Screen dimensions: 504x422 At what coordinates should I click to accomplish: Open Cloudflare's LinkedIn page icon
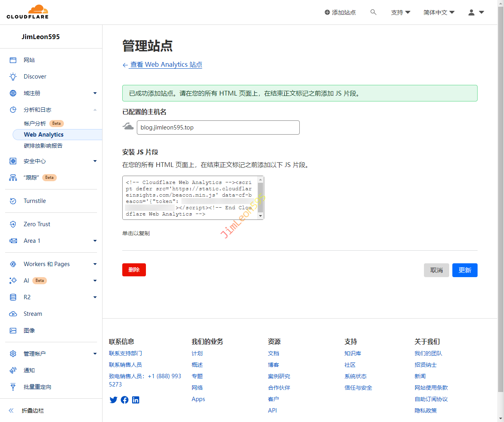[136, 400]
